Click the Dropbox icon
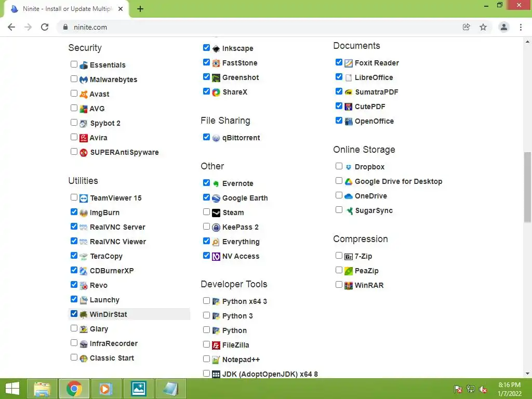The height and width of the screenshot is (399, 532). (349, 167)
